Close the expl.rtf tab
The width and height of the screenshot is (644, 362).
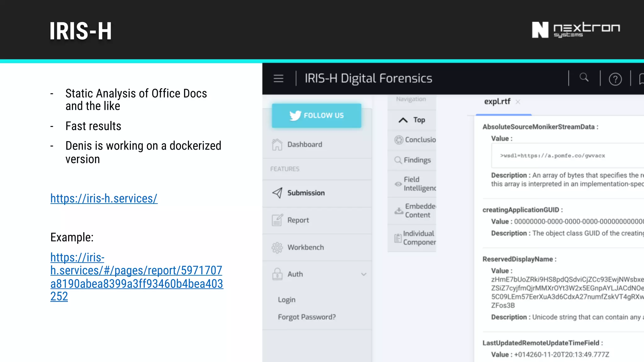click(518, 102)
